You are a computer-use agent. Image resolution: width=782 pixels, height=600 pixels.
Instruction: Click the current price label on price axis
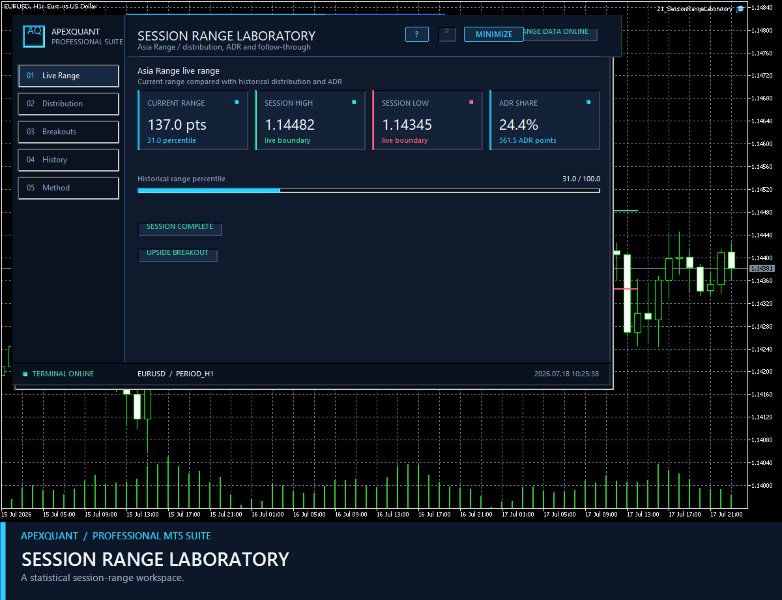pyautogui.click(x=762, y=269)
